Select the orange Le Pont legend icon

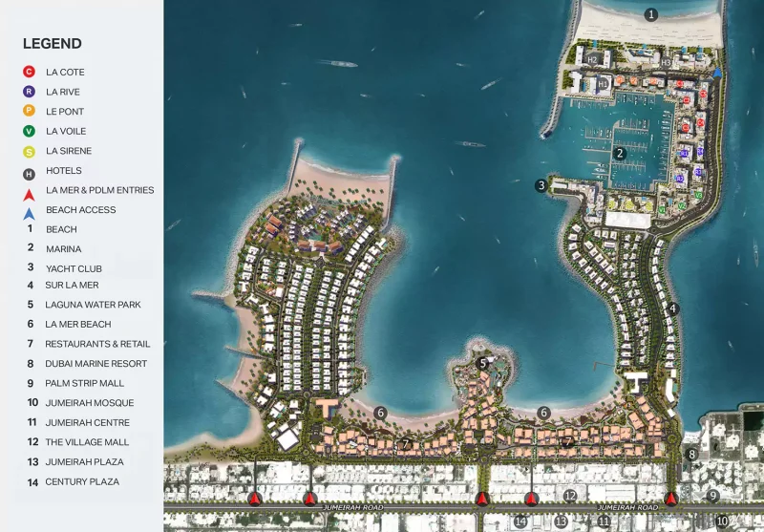coord(30,112)
